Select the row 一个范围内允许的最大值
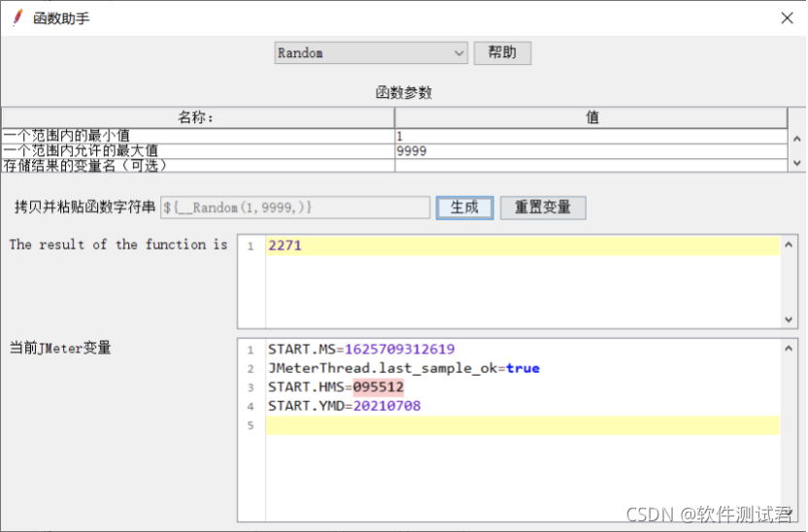This screenshot has width=808, height=532. tap(198, 150)
